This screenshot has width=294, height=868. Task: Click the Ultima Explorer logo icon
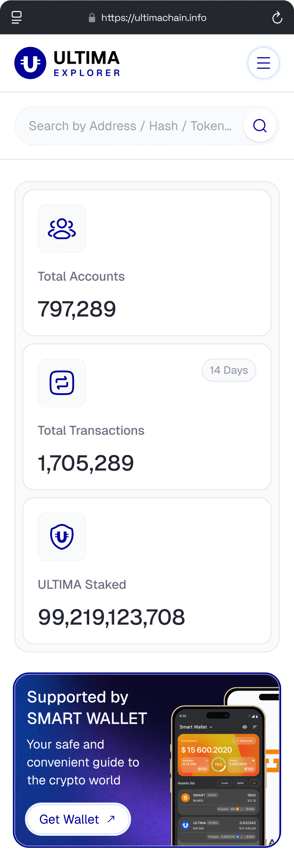click(30, 63)
